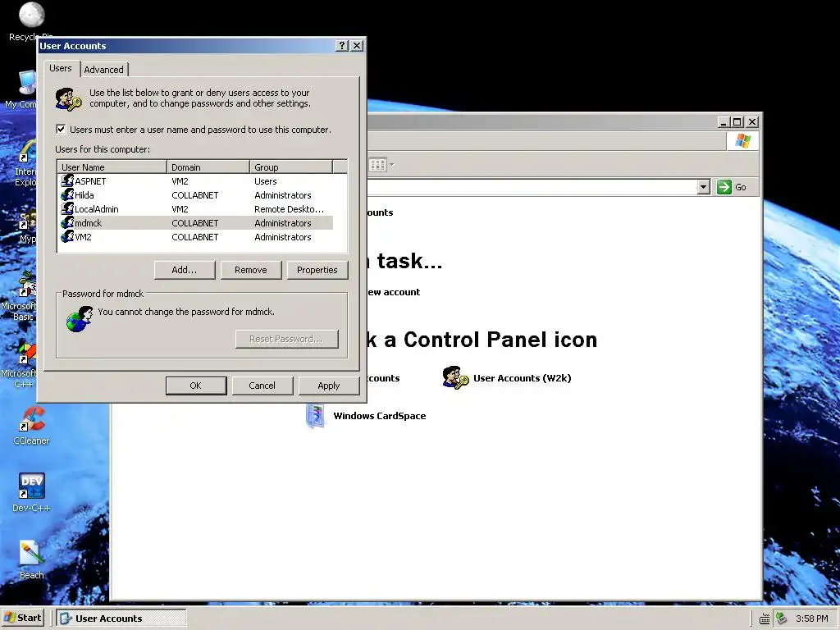Confirm the dialog with OK

click(195, 386)
